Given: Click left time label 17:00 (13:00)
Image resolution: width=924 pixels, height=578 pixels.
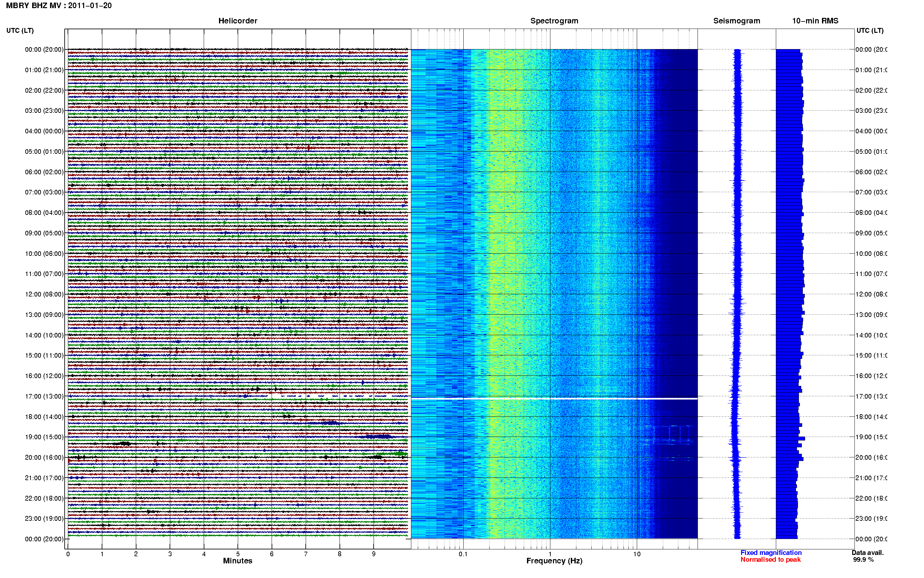Looking at the screenshot, I should tap(44, 396).
